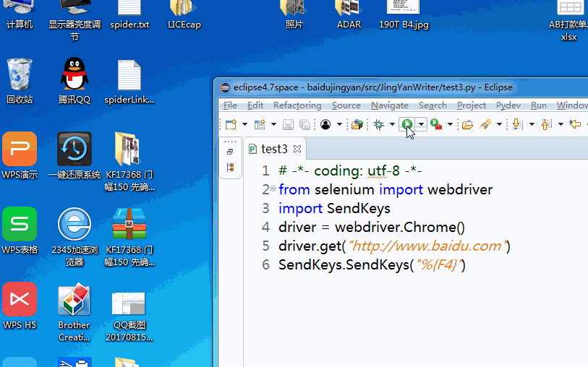588x367 pixels.
Task: Open the Refactoring menu
Action: [297, 105]
